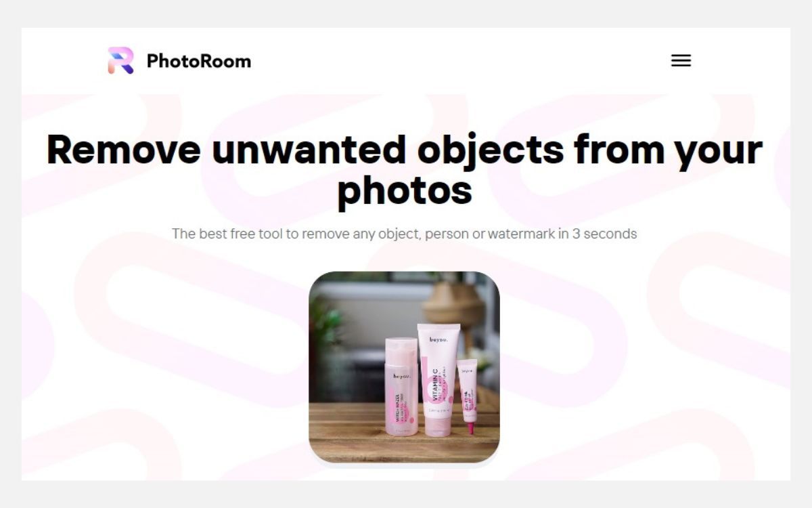Open the hamburger navigation menu
812x508 pixels.
click(x=681, y=60)
